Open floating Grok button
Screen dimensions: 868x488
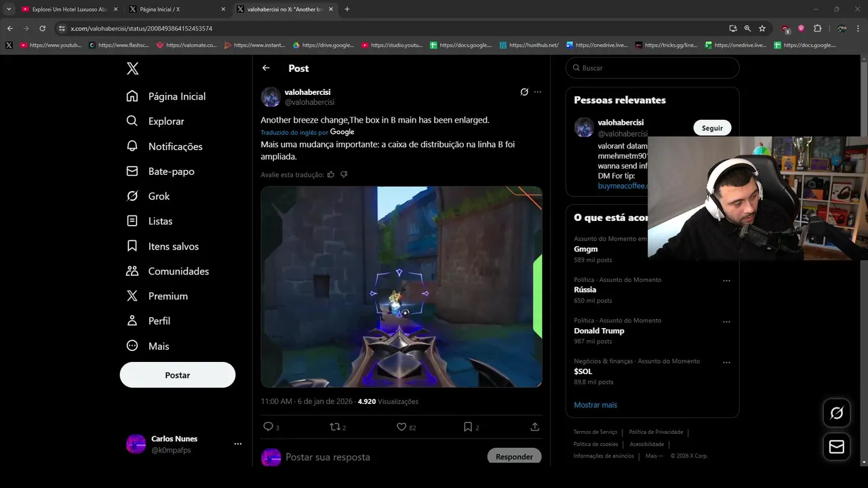point(837,413)
